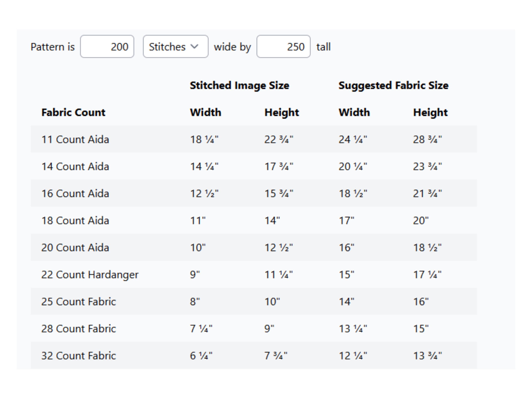Click the 21 ¾" fabric height for 16 Count
Image resolution: width=532 pixels, height=399 pixels.
427,194
